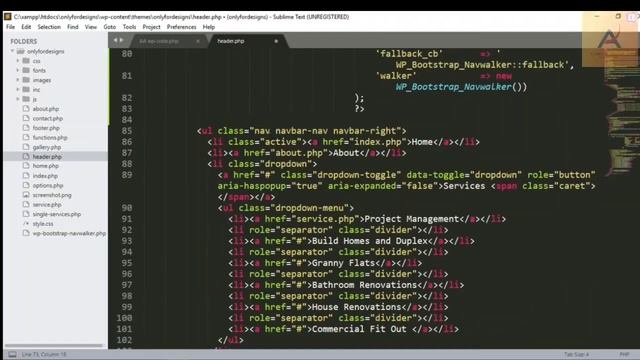Collapse the onlyfordesigns root folder arrow
Viewport: 640px width, 360px height.
point(13,51)
